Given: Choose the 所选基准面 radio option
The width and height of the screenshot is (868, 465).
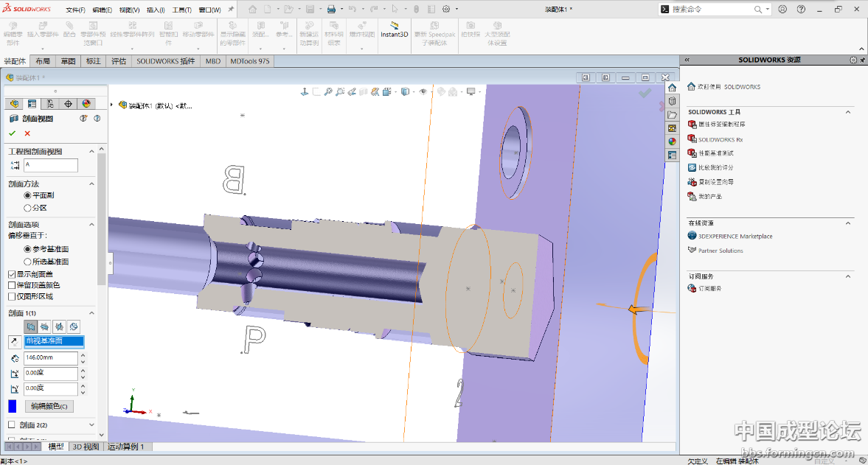Looking at the screenshot, I should coord(28,262).
